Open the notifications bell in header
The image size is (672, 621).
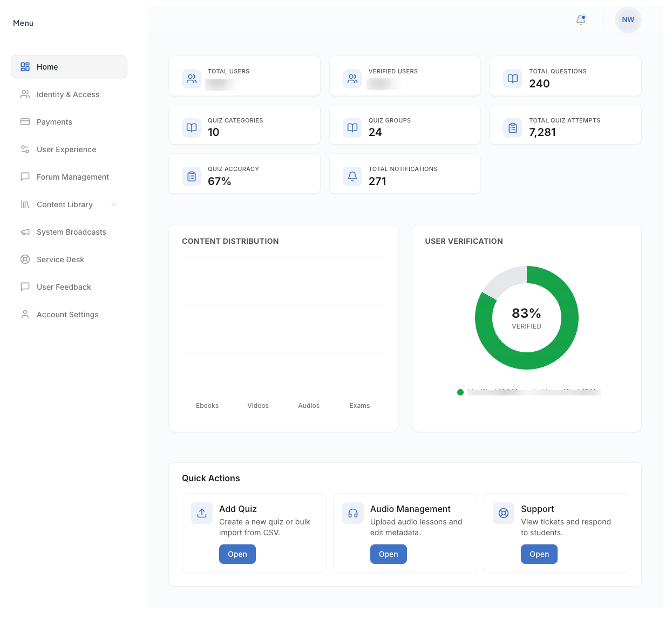pos(581,20)
